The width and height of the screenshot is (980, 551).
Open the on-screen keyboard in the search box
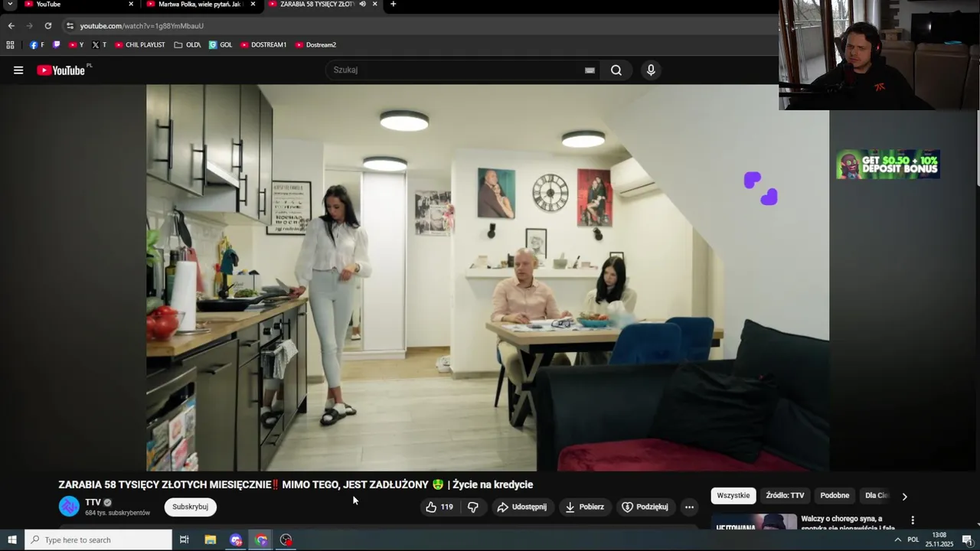(590, 70)
